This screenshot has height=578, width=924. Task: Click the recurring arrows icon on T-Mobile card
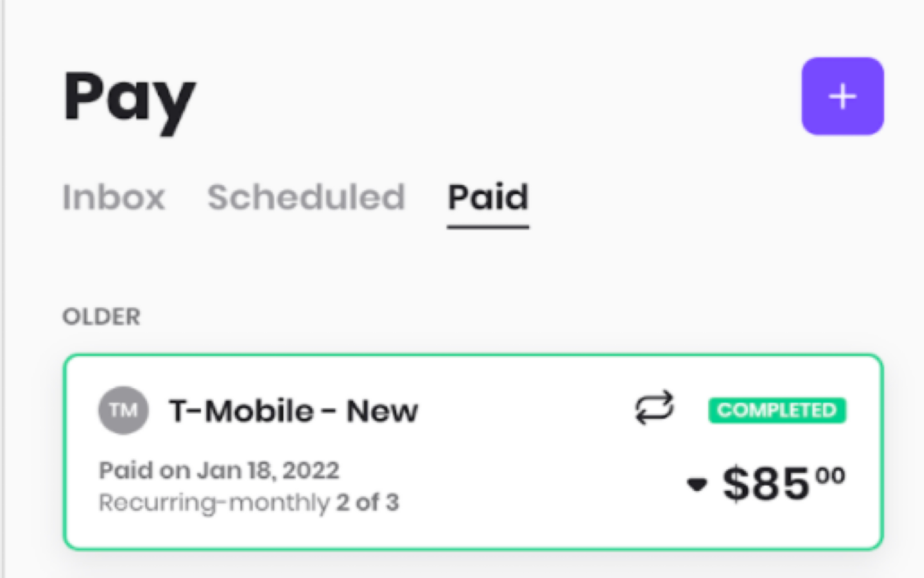[x=654, y=408]
